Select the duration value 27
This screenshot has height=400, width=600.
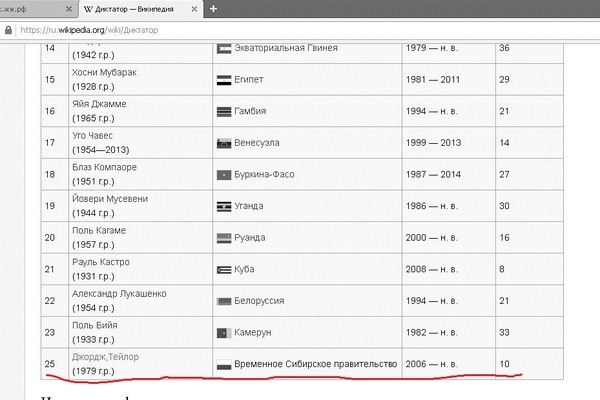tap(504, 175)
